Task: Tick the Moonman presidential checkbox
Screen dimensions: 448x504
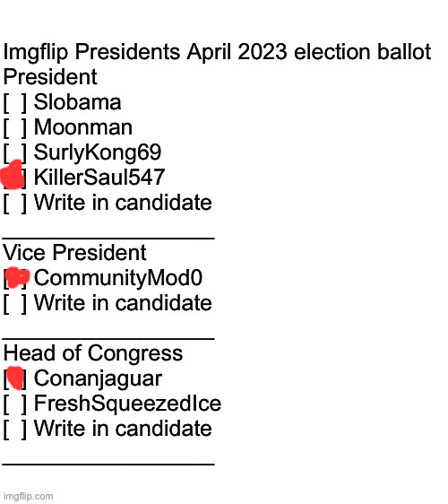Action: coord(14,128)
